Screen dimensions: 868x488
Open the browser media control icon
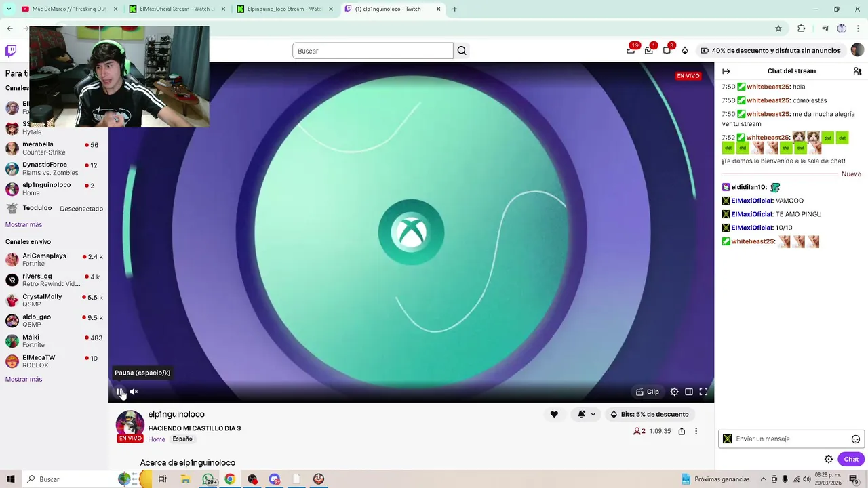pyautogui.click(x=825, y=28)
